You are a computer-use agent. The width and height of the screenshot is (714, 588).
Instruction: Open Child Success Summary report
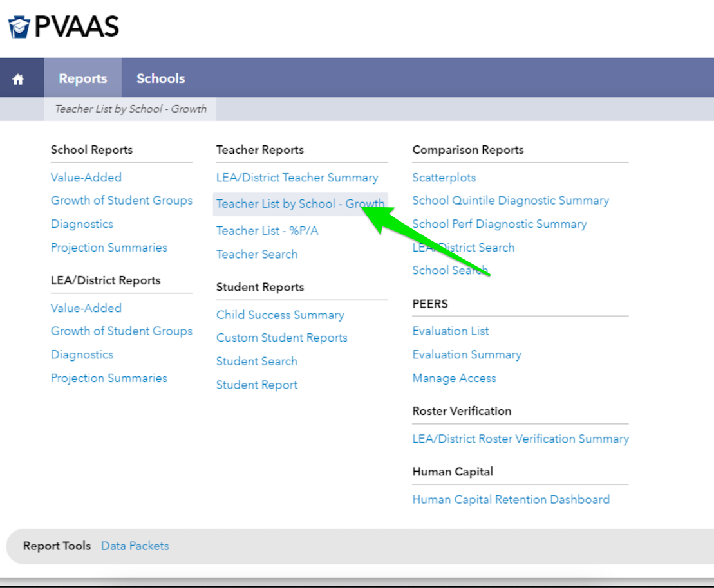coord(280,315)
